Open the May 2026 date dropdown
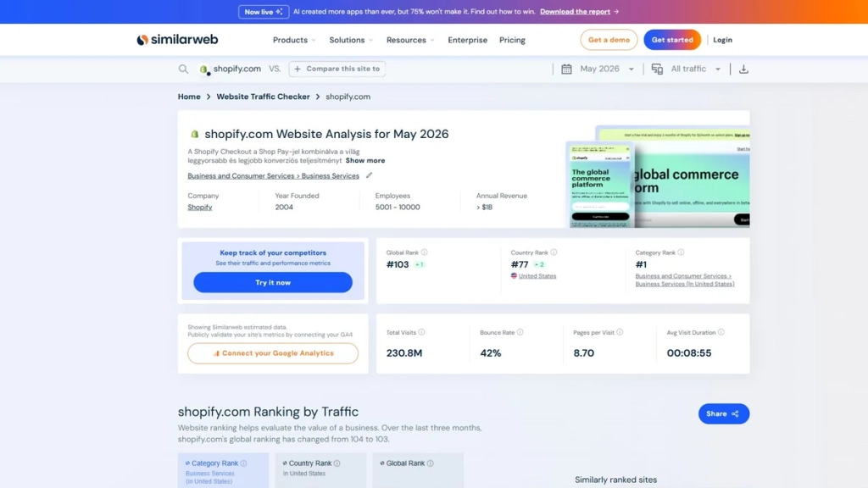Image resolution: width=868 pixels, height=488 pixels. (606, 69)
